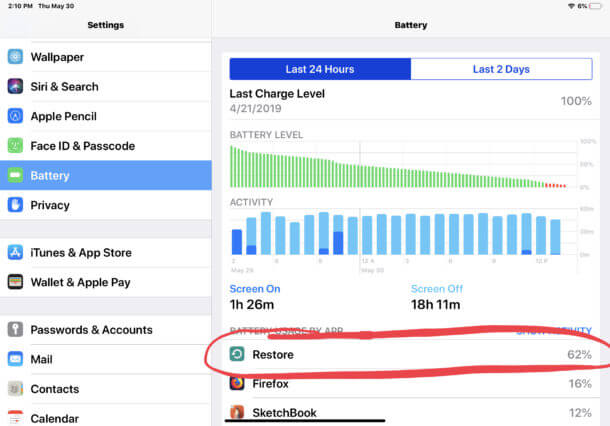Tap the Screen Off label
The width and height of the screenshot is (610, 426).
[437, 289]
